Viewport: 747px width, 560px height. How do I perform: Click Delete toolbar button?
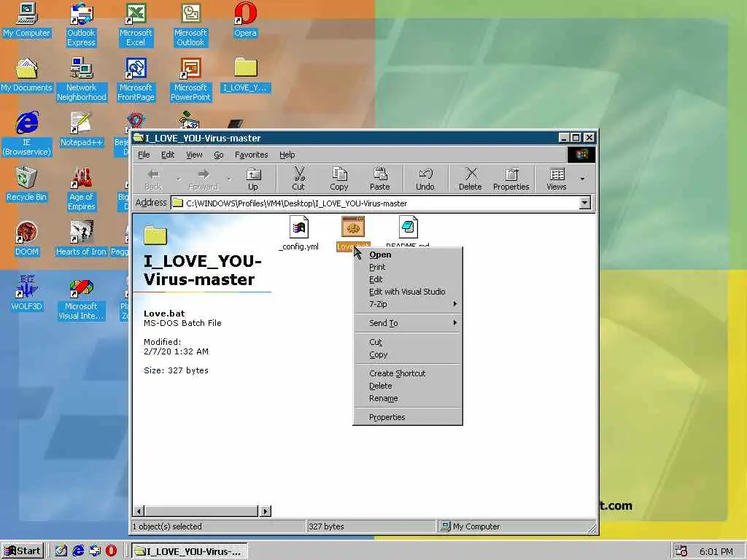pyautogui.click(x=471, y=179)
